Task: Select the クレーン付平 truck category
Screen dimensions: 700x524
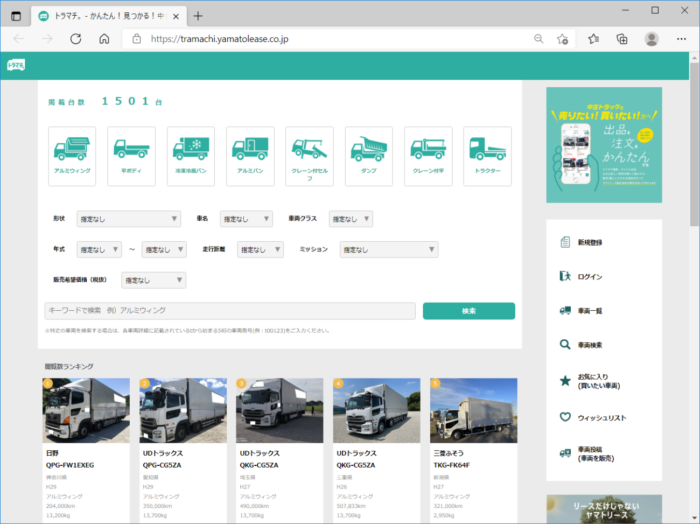Action: pos(428,156)
